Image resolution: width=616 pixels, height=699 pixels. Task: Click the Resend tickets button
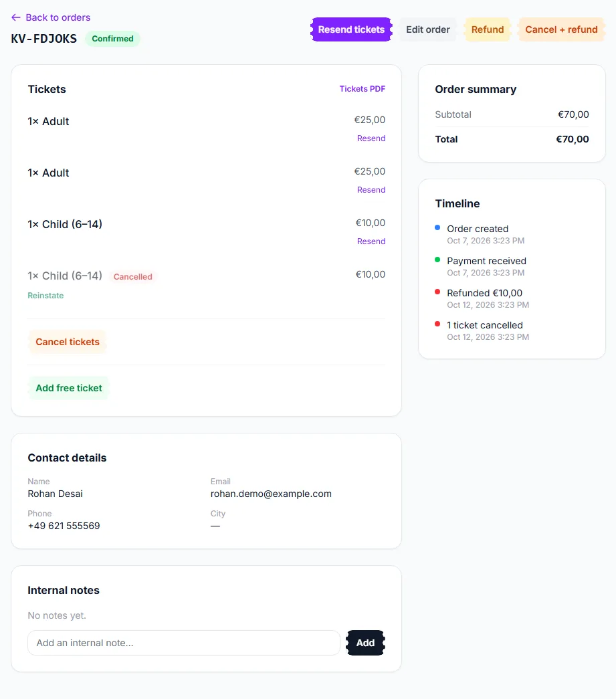[x=351, y=29]
